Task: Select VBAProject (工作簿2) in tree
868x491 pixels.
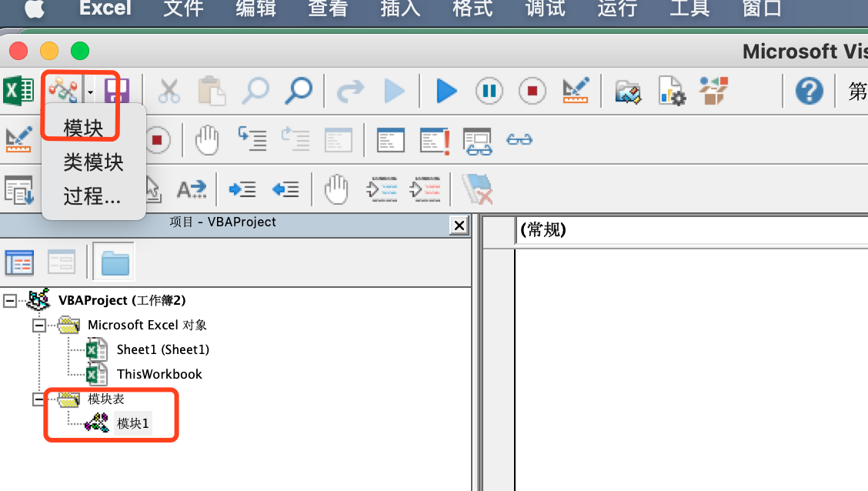Action: (x=122, y=301)
